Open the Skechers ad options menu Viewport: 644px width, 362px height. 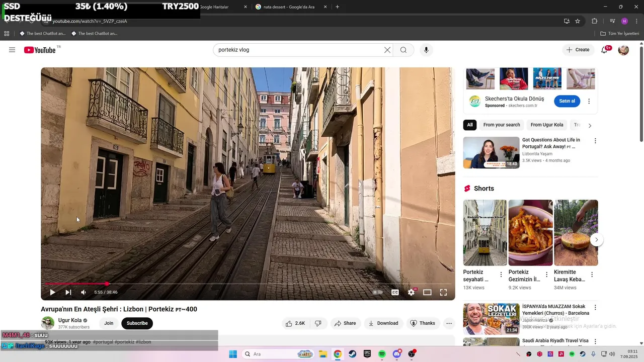pyautogui.click(x=589, y=101)
